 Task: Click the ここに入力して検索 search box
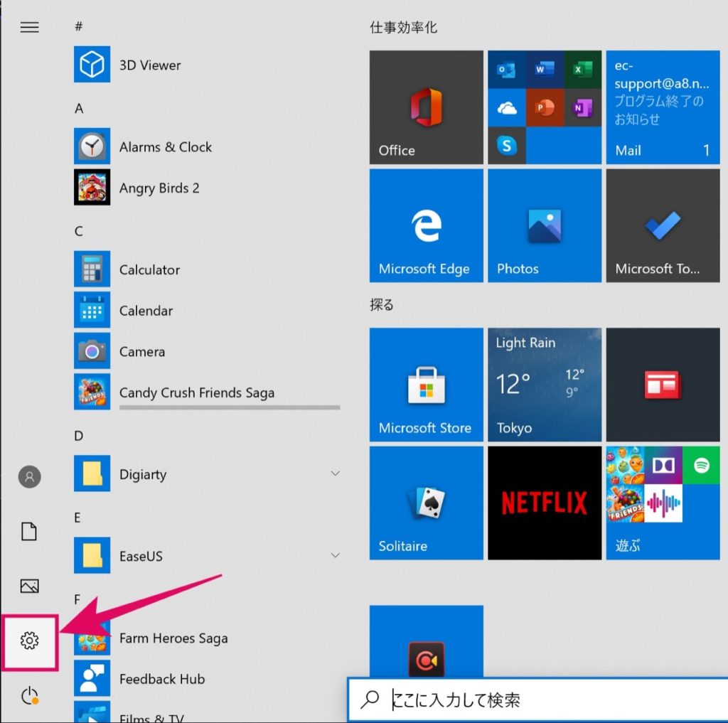point(539,700)
